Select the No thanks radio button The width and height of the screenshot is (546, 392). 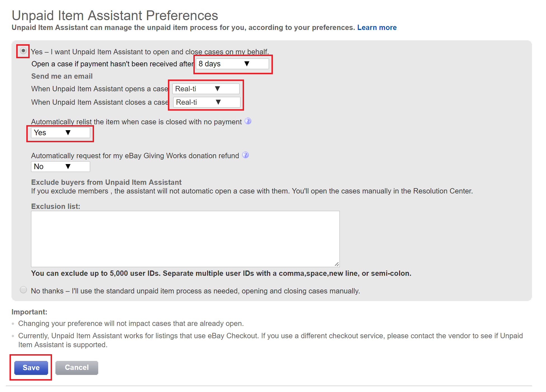pyautogui.click(x=24, y=290)
